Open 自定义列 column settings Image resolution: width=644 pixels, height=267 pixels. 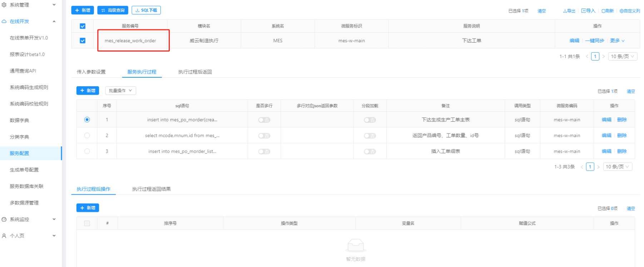click(630, 11)
